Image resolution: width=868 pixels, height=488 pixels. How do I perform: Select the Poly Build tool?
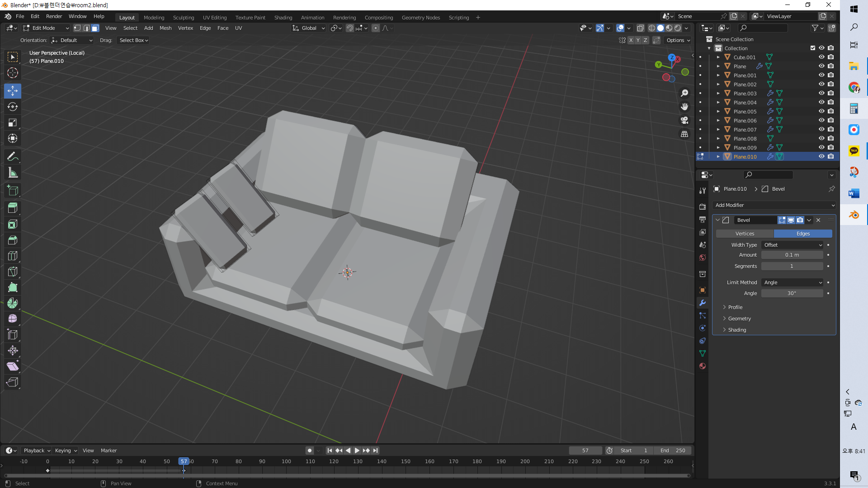13,287
